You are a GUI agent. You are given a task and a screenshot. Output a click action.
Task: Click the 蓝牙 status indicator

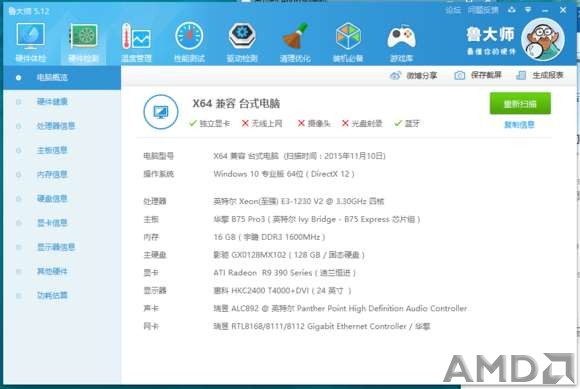[407, 124]
